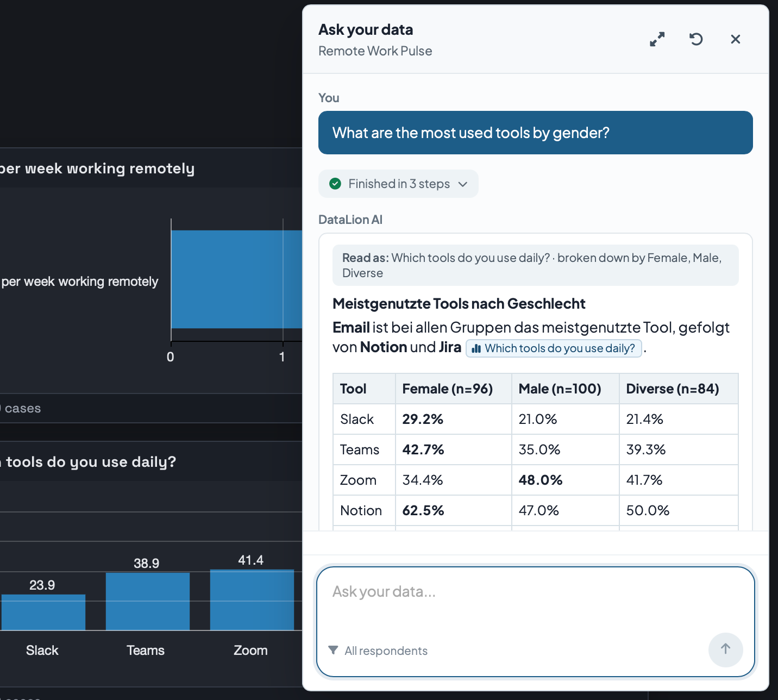Click the 50.0% cell for Notion Diverse
This screenshot has width=778, height=700.
coord(679,510)
